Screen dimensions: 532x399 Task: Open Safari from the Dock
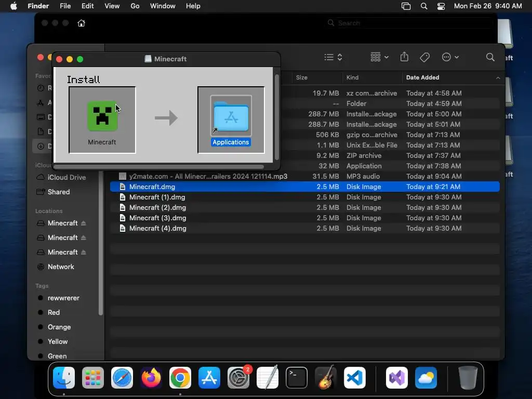click(122, 378)
